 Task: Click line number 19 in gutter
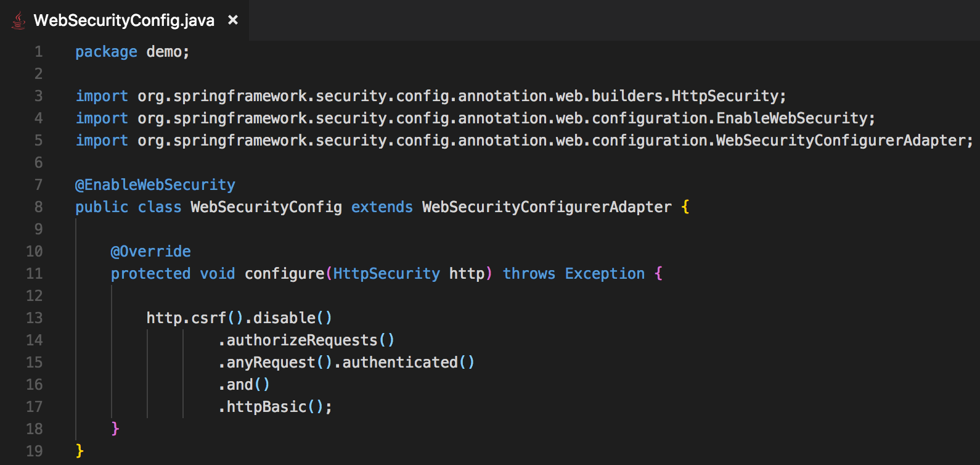click(x=34, y=451)
